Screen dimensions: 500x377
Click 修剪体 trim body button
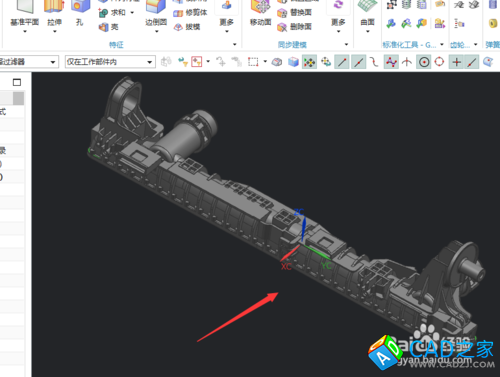point(190,13)
